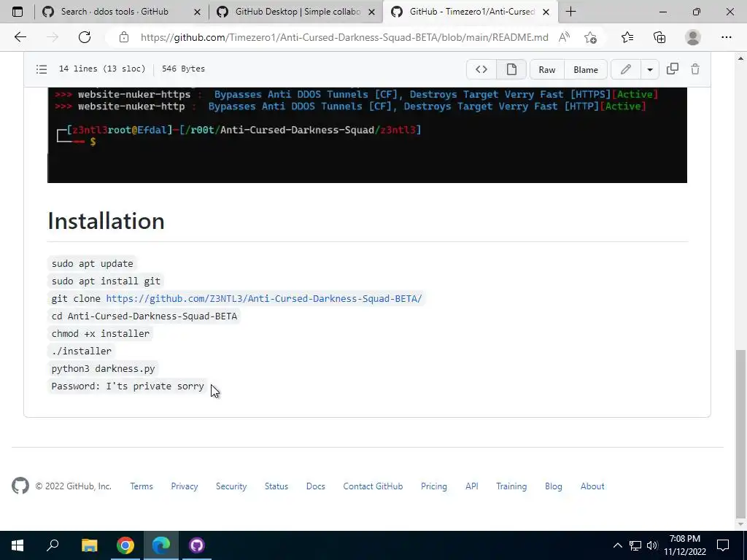Image resolution: width=747 pixels, height=560 pixels.
Task: Open the Privacy footer link
Action: click(185, 486)
